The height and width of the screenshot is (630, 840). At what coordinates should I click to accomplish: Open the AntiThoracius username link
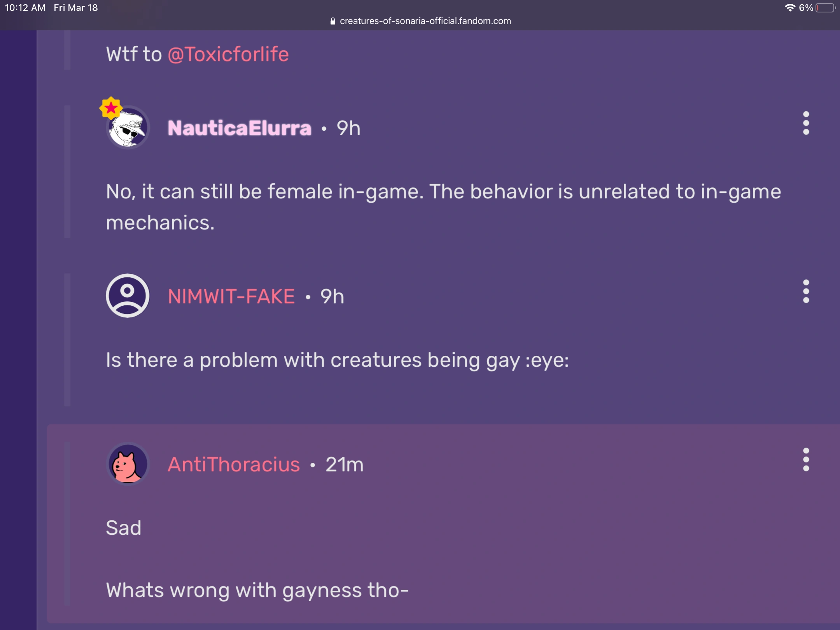234,464
